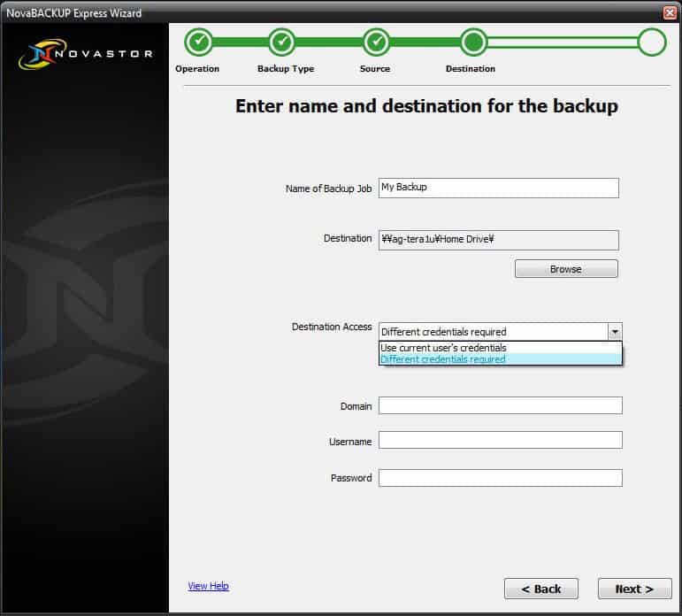Click the Source step checkmark circle

376,42
